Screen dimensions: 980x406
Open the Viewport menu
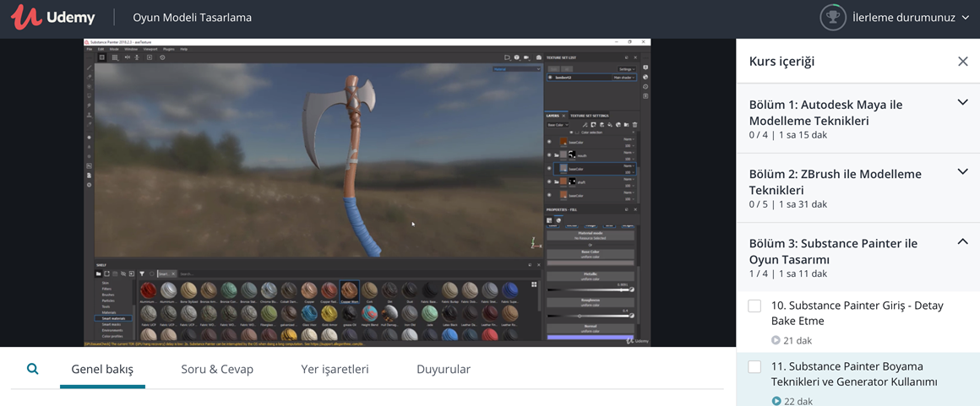[x=150, y=49]
